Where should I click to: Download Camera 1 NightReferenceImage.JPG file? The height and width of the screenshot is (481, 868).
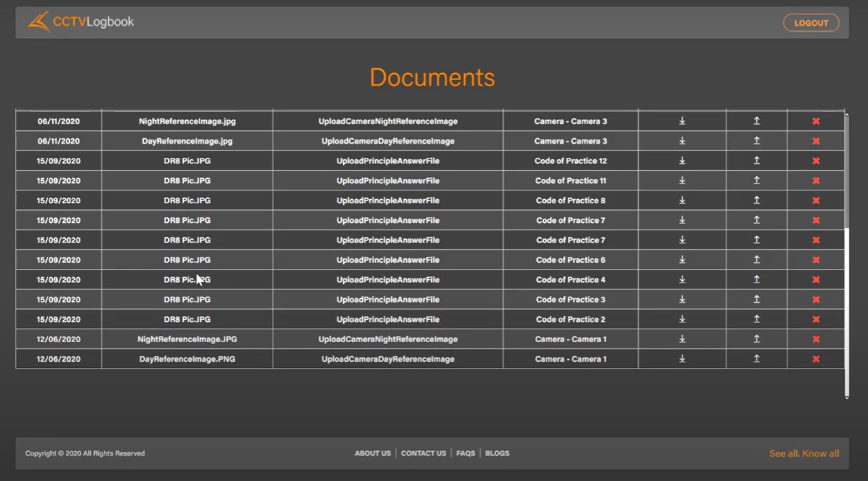682,339
